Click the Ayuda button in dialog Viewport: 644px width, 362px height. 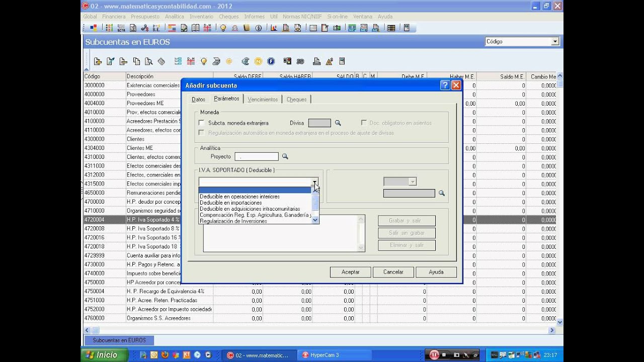coord(436,272)
